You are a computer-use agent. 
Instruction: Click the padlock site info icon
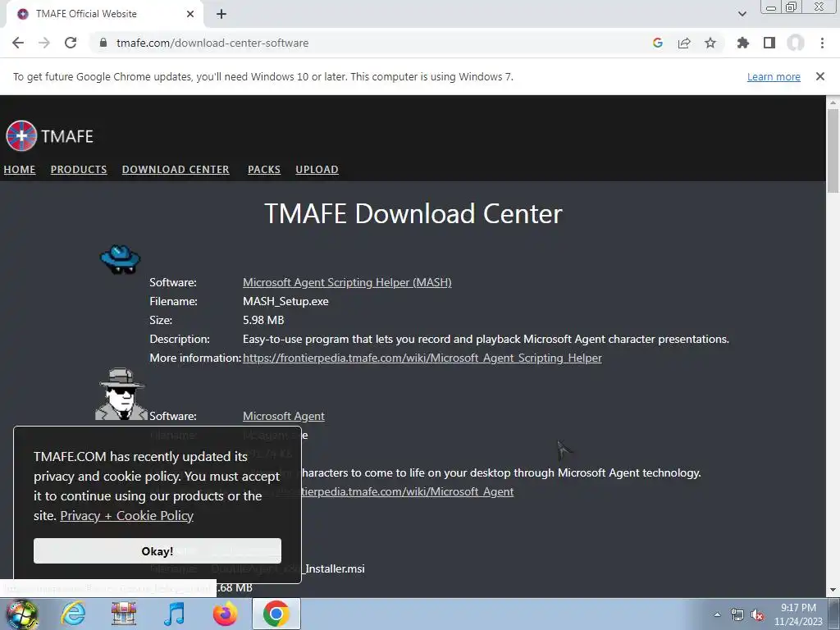point(103,43)
